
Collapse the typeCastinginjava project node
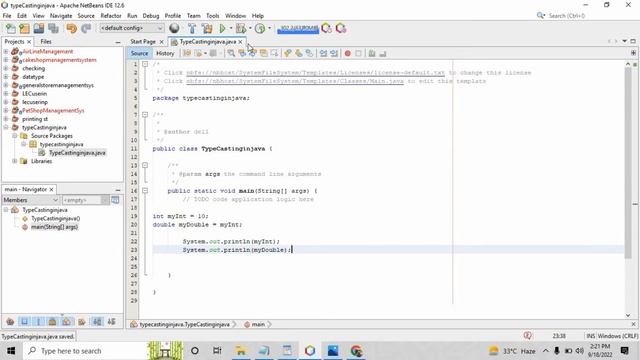tap(6, 127)
